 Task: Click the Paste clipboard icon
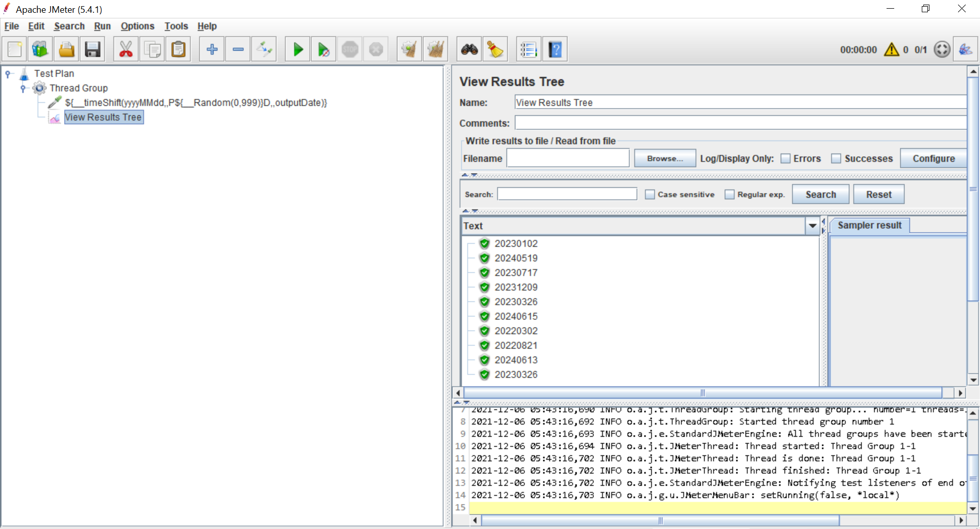(x=178, y=50)
